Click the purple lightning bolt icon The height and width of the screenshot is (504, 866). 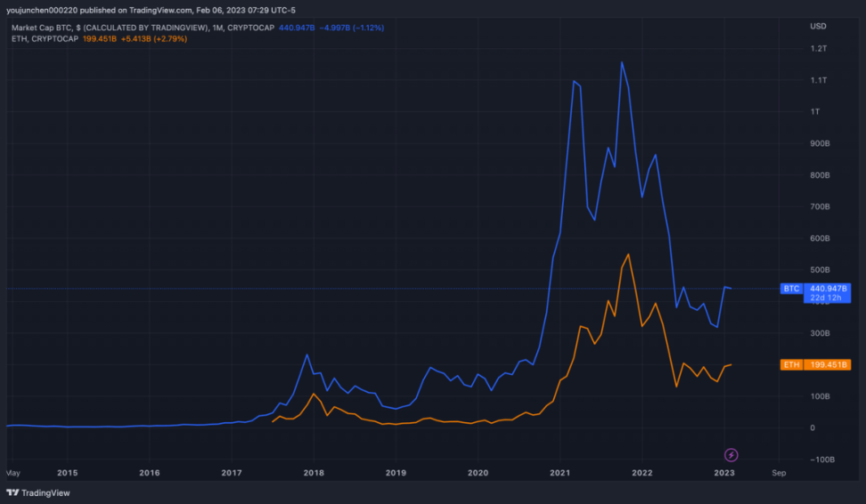731,455
